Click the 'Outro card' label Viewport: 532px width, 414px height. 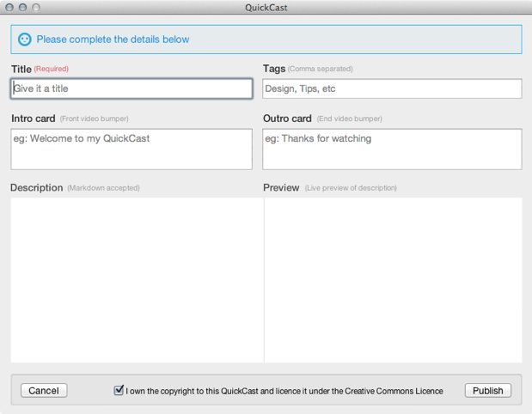(287, 119)
